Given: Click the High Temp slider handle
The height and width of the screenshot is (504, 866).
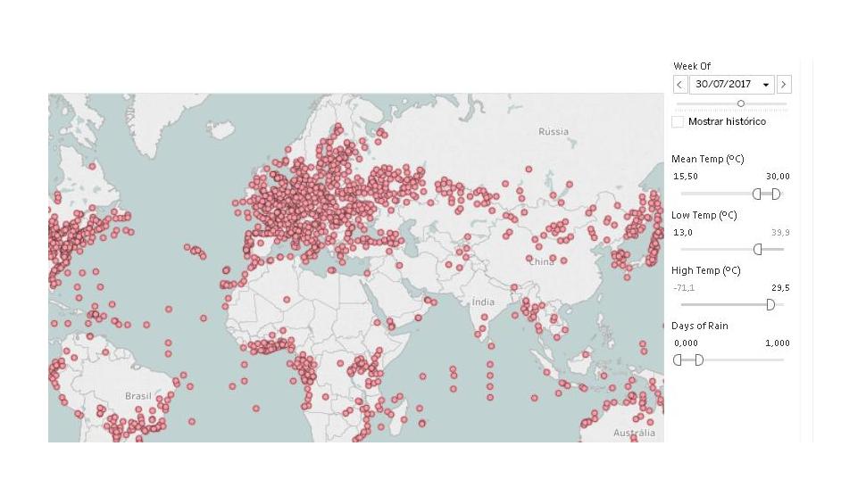Looking at the screenshot, I should pos(770,304).
